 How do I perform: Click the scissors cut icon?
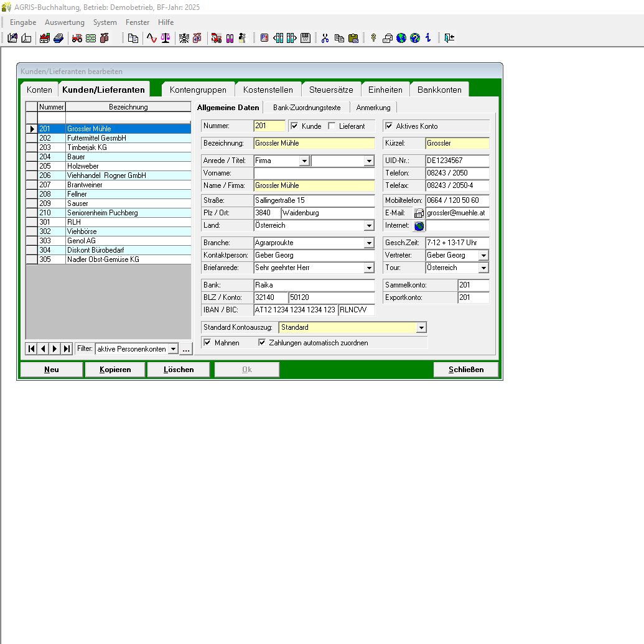[325, 38]
